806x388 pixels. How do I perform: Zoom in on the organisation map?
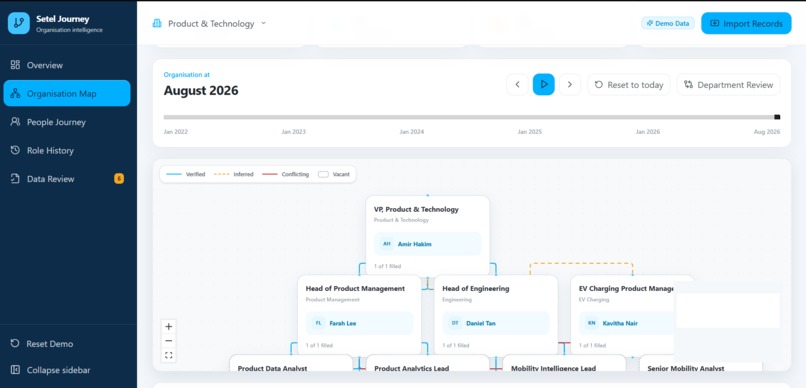(x=169, y=326)
